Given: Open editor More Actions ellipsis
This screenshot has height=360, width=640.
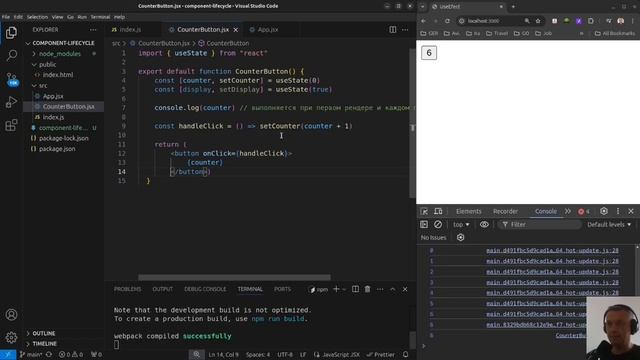Looking at the screenshot, I should (405, 29).
